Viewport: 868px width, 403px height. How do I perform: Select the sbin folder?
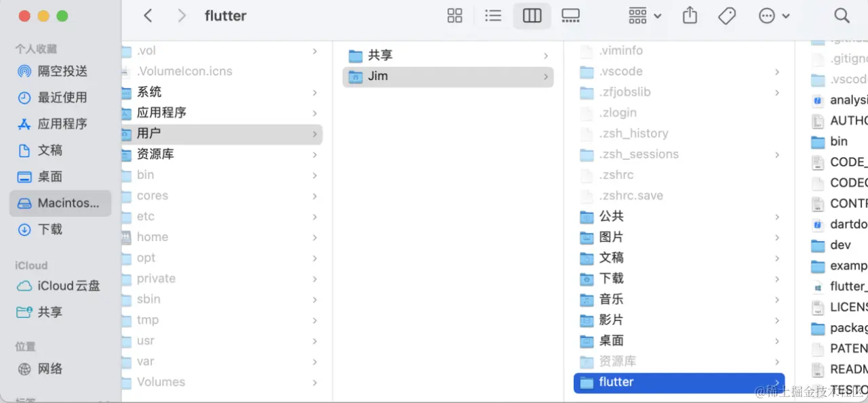[x=222, y=299]
